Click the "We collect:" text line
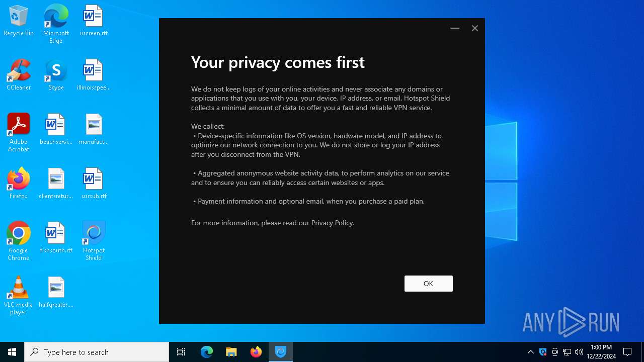644x362 pixels. tap(208, 126)
